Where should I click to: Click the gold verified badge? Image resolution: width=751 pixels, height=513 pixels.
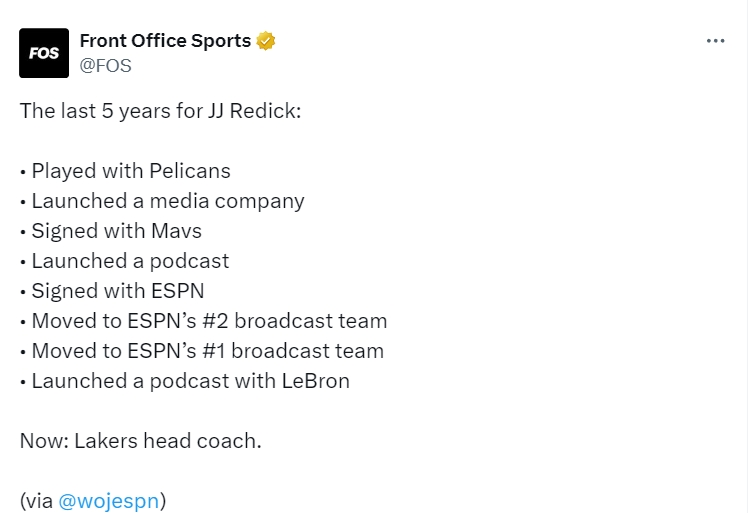tap(266, 41)
